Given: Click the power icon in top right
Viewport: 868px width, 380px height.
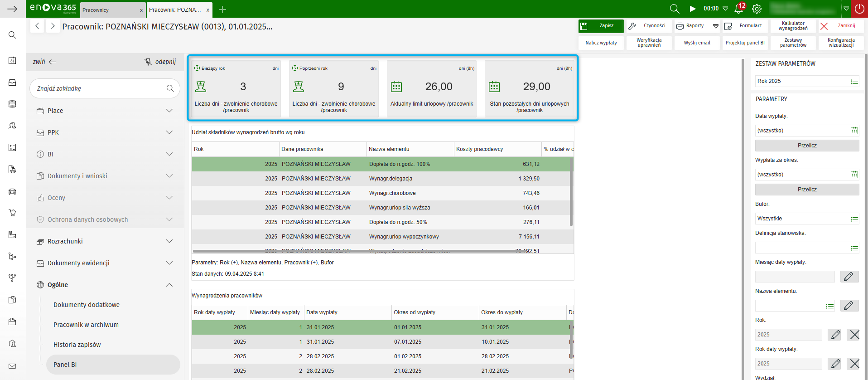Looking at the screenshot, I should (x=859, y=9).
